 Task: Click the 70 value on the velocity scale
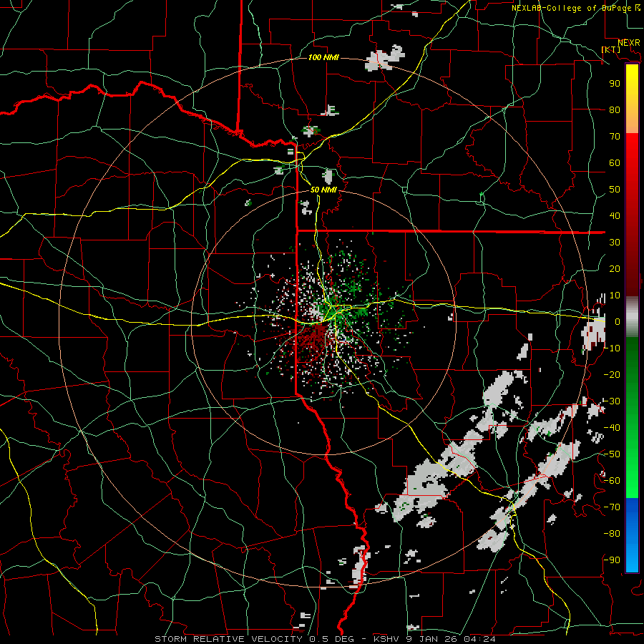click(615, 137)
